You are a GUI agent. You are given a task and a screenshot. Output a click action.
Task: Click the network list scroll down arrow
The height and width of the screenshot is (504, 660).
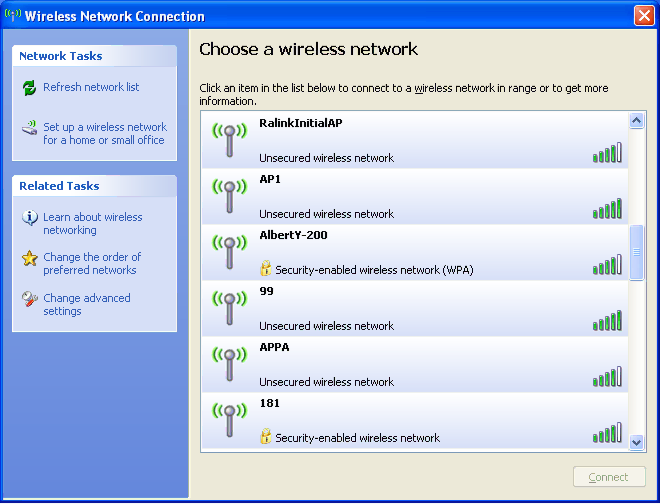[x=636, y=443]
